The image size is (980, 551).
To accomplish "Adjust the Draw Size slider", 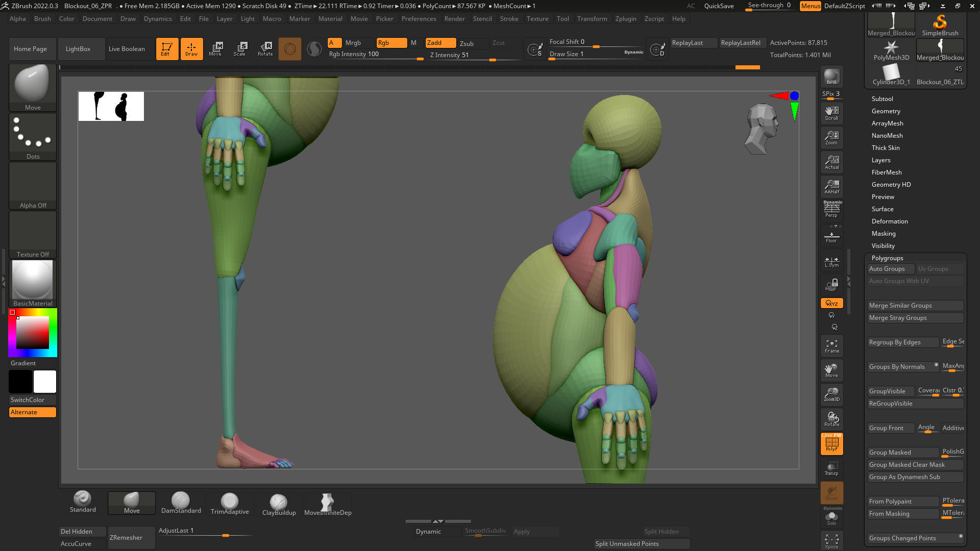I will (x=596, y=55).
